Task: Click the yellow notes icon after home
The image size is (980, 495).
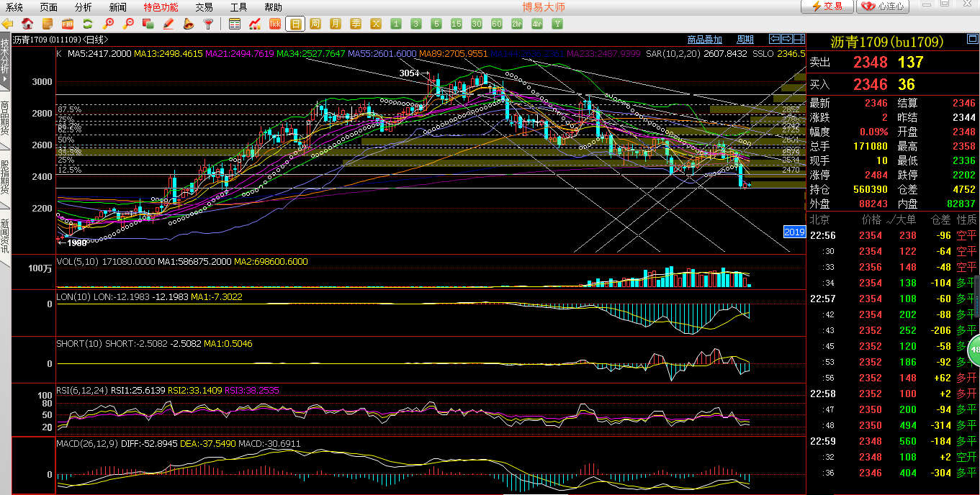Action: (48, 24)
